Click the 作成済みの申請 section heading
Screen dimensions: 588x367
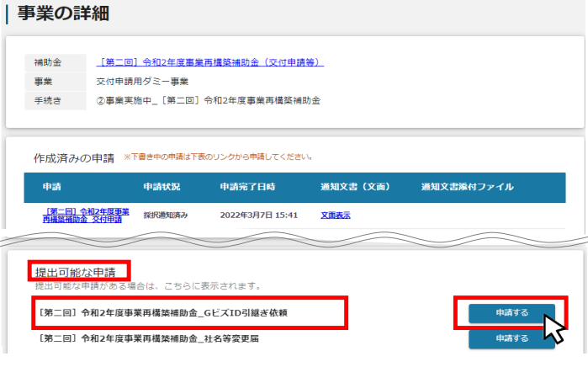[74, 158]
